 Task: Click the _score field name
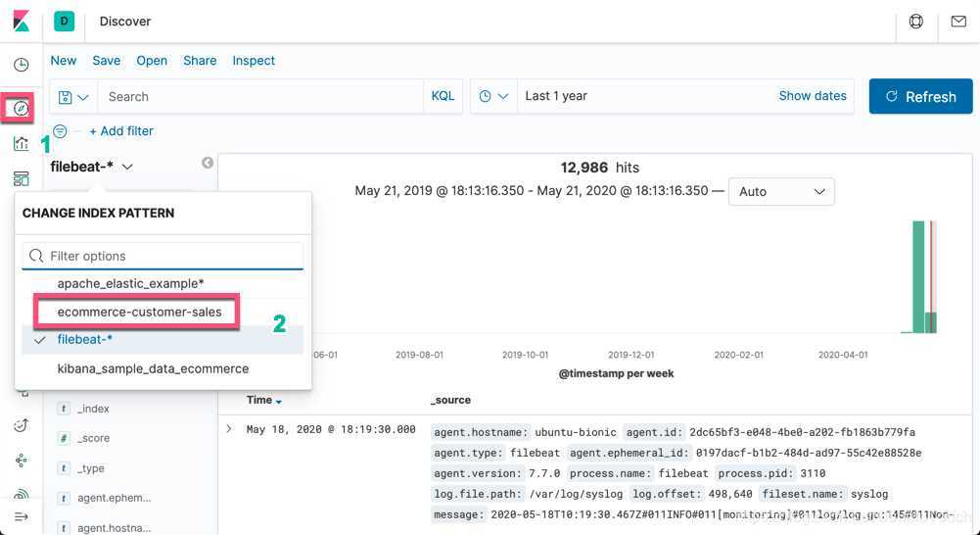click(94, 438)
